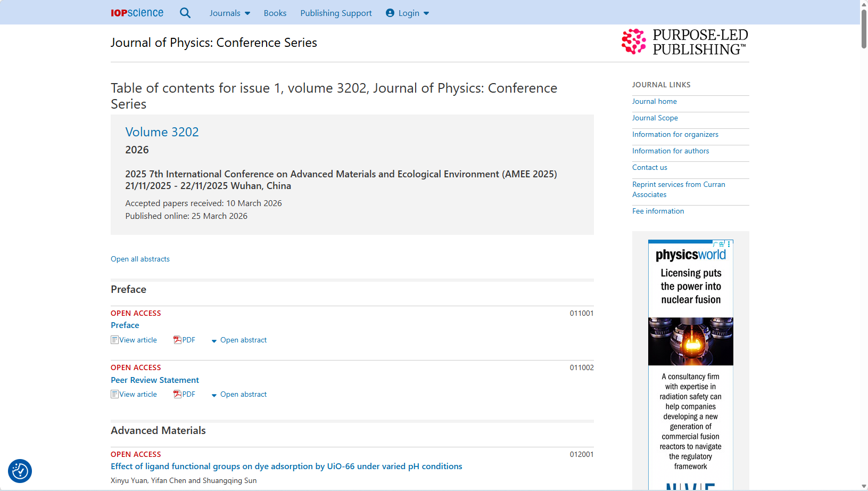This screenshot has width=868, height=491.
Task: Open Information for authors link
Action: 670,151
